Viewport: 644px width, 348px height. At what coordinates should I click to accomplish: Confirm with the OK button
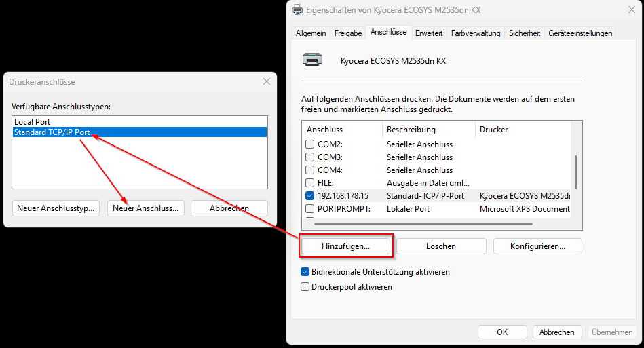click(502, 332)
